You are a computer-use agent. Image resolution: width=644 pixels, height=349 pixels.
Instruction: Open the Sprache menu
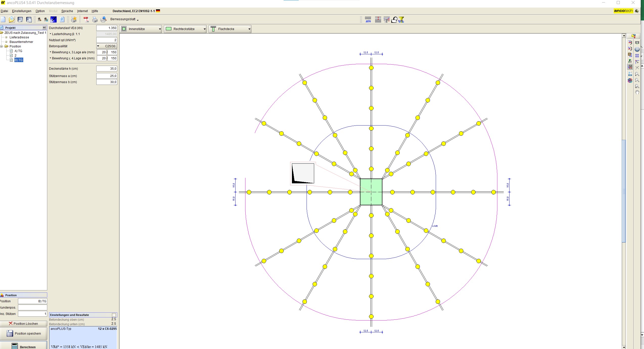pos(67,11)
